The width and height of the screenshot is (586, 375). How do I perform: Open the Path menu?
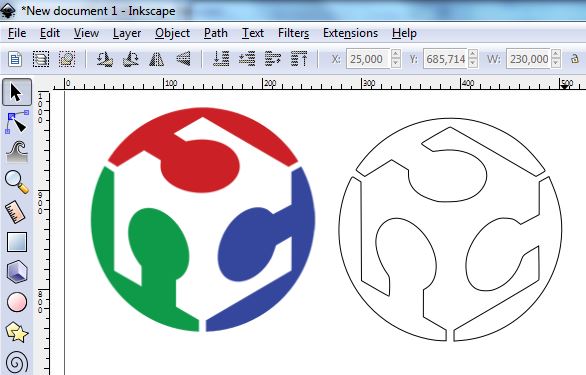(x=216, y=33)
